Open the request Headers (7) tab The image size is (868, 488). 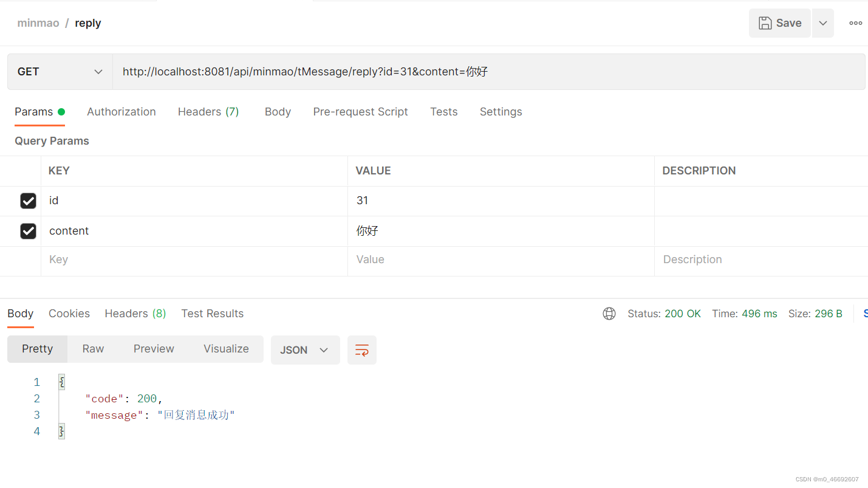point(208,112)
